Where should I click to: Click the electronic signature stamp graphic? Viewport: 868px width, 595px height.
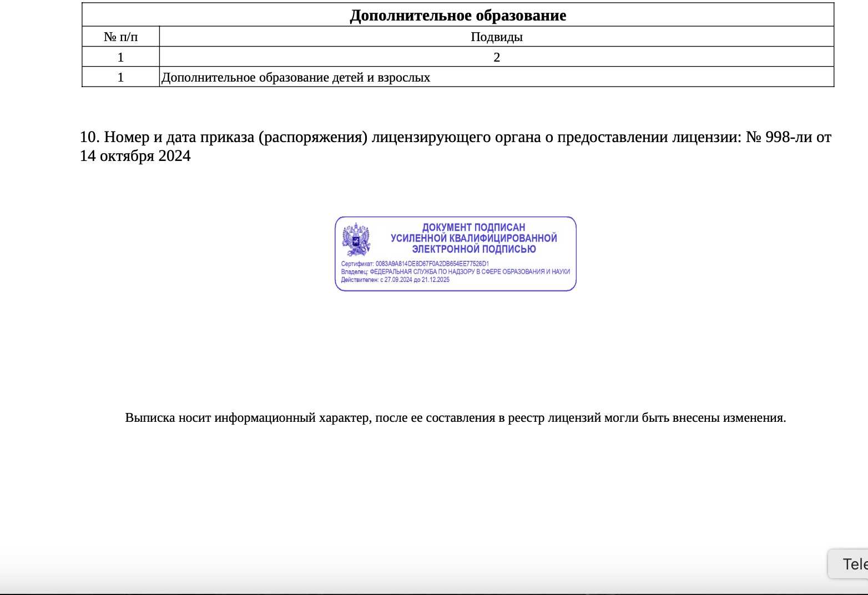(x=455, y=254)
